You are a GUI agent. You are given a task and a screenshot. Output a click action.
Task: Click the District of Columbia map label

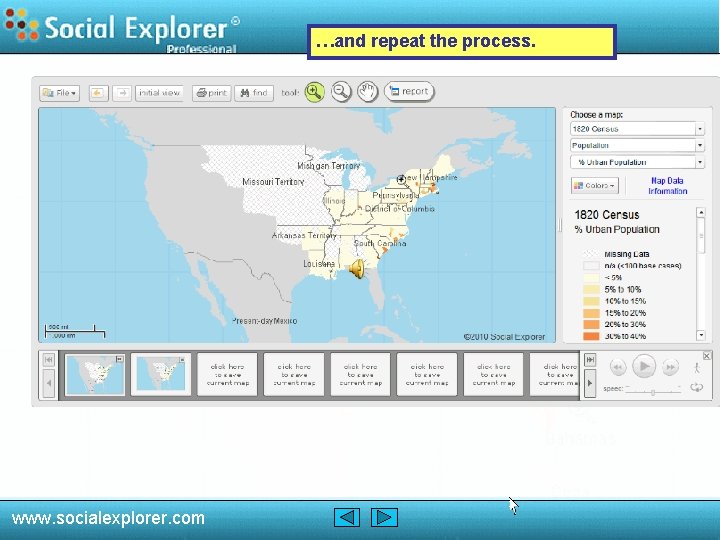(x=399, y=209)
